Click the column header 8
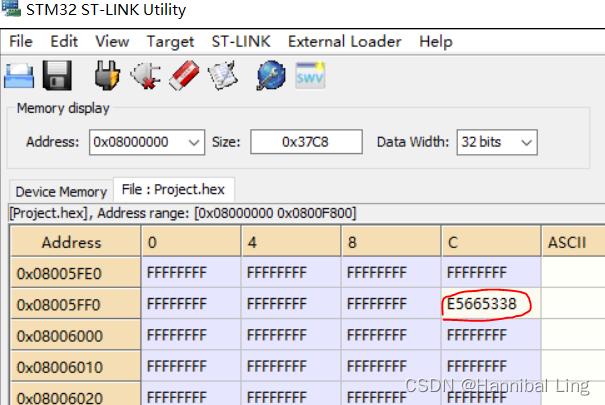Image resolution: width=605 pixels, height=405 pixels. click(391, 242)
